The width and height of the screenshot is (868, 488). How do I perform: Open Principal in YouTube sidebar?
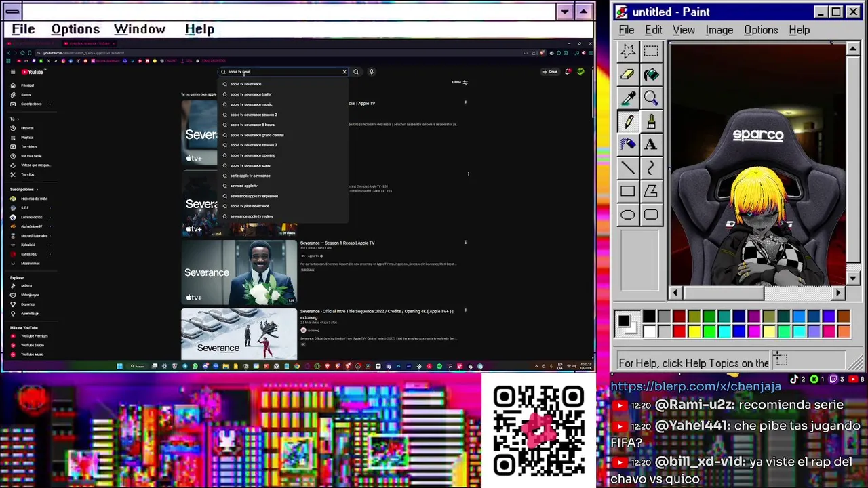coord(27,85)
